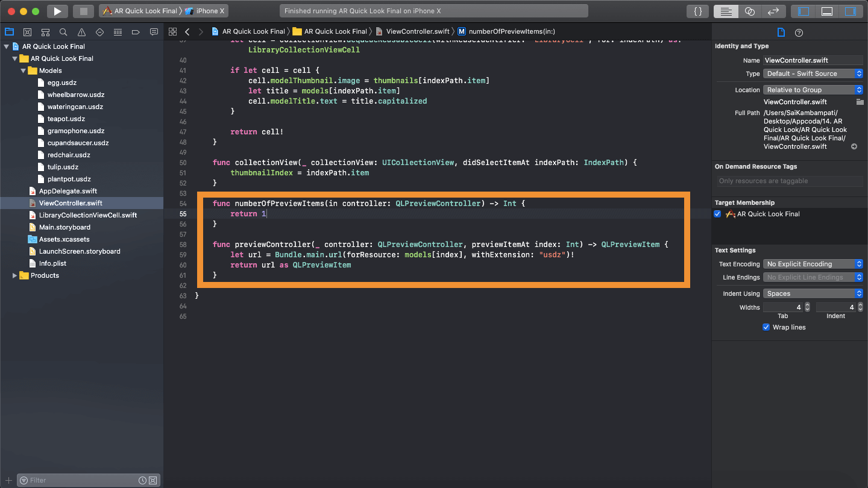The image size is (868, 488).
Task: Open the Issue navigator warning icon
Action: pos(81,32)
